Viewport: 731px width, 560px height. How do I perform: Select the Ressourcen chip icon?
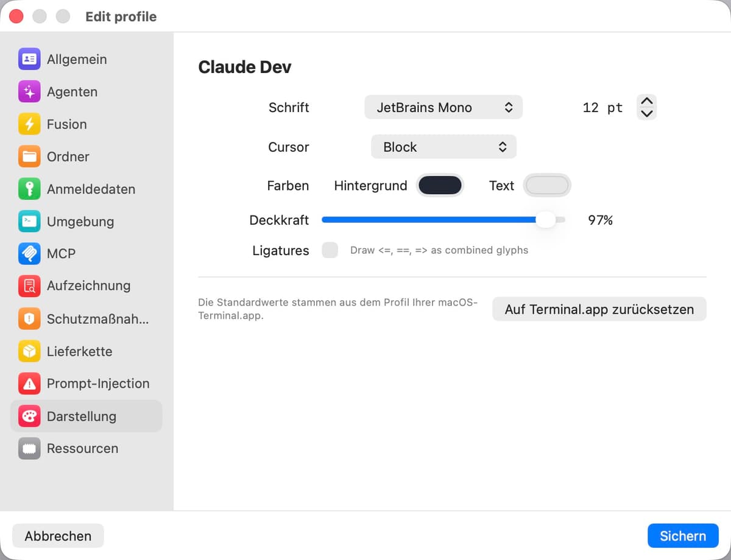click(29, 449)
